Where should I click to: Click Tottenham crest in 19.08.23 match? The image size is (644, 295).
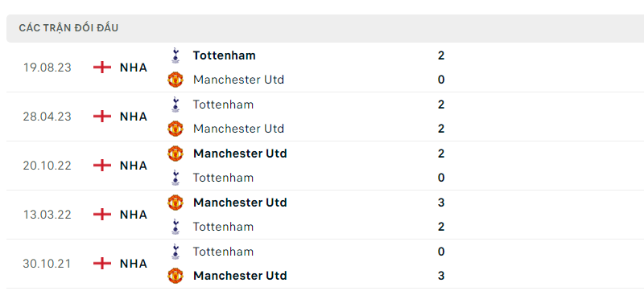point(175,55)
